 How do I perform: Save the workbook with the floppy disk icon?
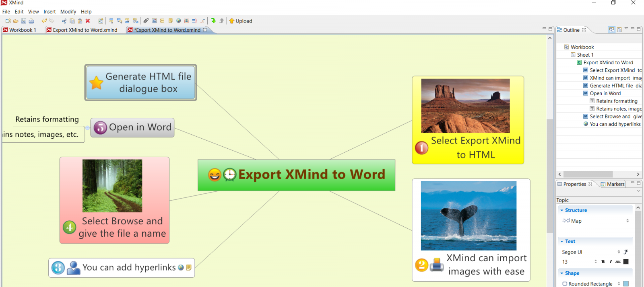23,21
